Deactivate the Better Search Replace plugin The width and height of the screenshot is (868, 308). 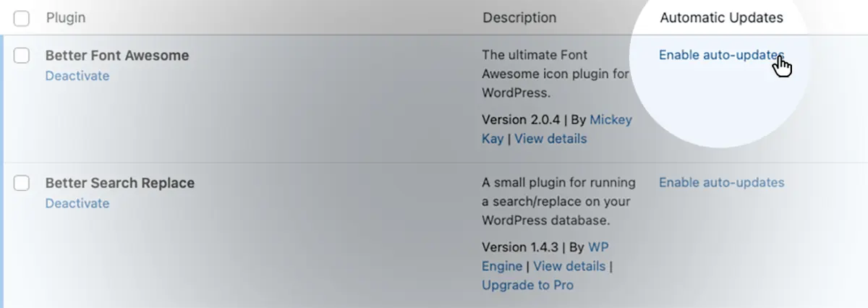tap(77, 203)
